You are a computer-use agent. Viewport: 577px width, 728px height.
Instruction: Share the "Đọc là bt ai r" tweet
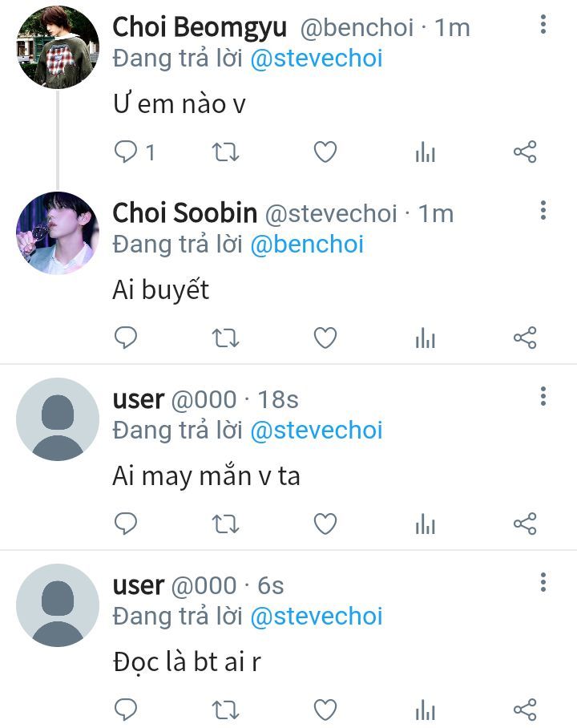[525, 710]
